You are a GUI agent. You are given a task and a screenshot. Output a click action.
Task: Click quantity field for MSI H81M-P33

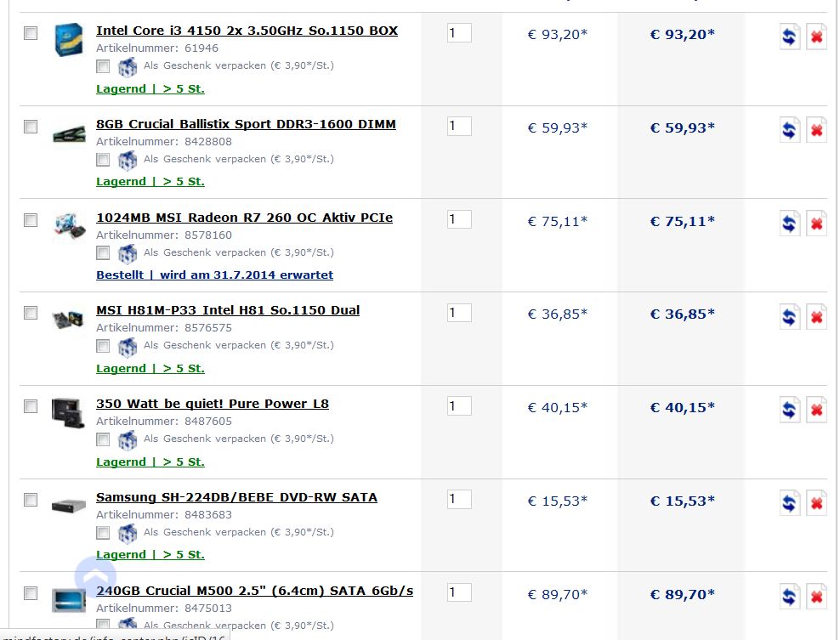(459, 313)
